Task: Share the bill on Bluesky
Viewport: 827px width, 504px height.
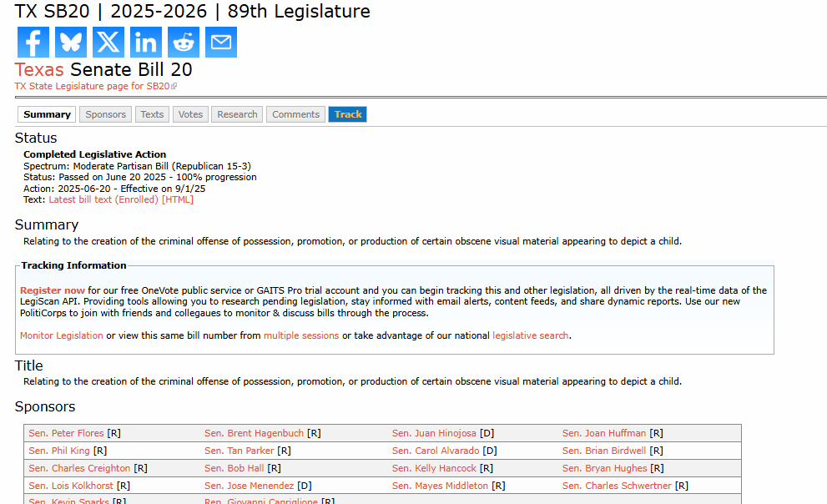Action: (x=71, y=43)
